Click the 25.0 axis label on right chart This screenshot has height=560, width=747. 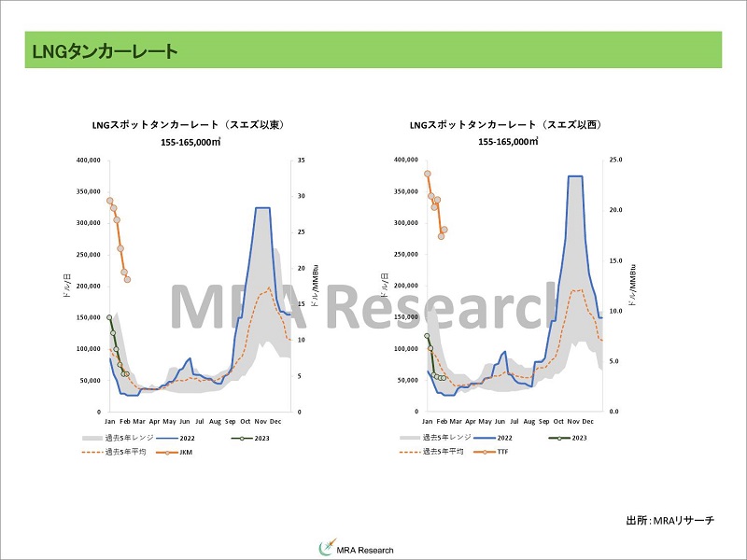click(615, 160)
